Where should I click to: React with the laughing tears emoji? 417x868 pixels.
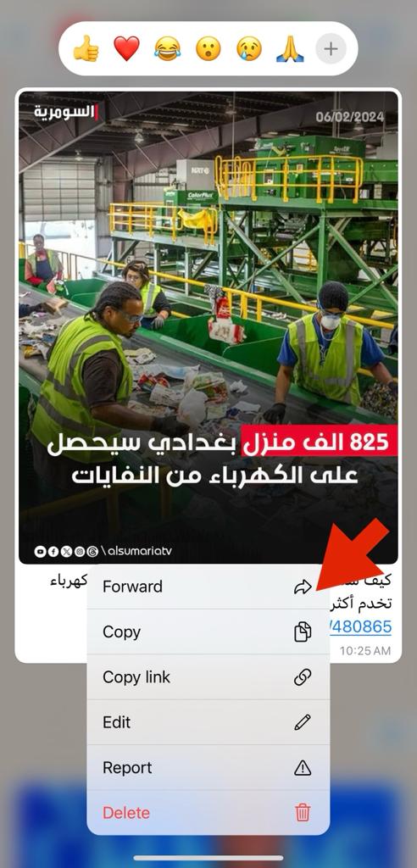point(168,49)
